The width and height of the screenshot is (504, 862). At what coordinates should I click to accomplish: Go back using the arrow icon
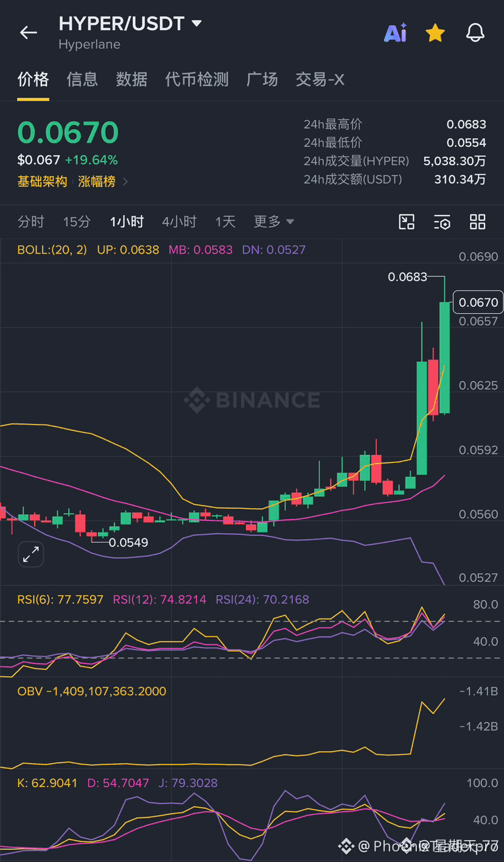[29, 32]
